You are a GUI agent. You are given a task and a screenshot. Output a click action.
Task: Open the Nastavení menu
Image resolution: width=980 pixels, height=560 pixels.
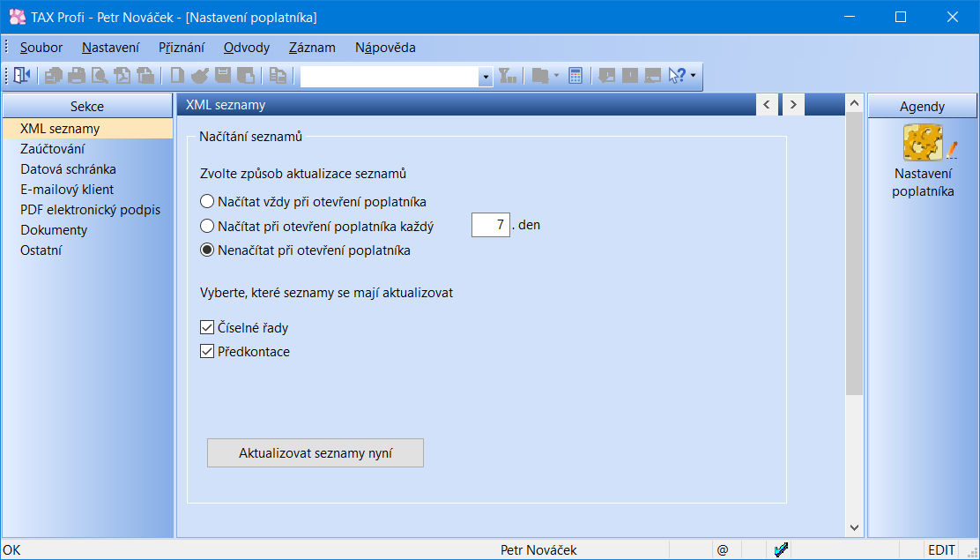[111, 48]
